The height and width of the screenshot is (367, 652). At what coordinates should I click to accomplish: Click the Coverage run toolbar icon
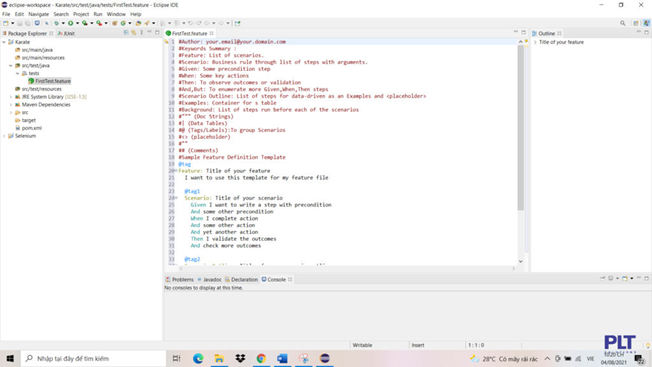click(x=85, y=23)
